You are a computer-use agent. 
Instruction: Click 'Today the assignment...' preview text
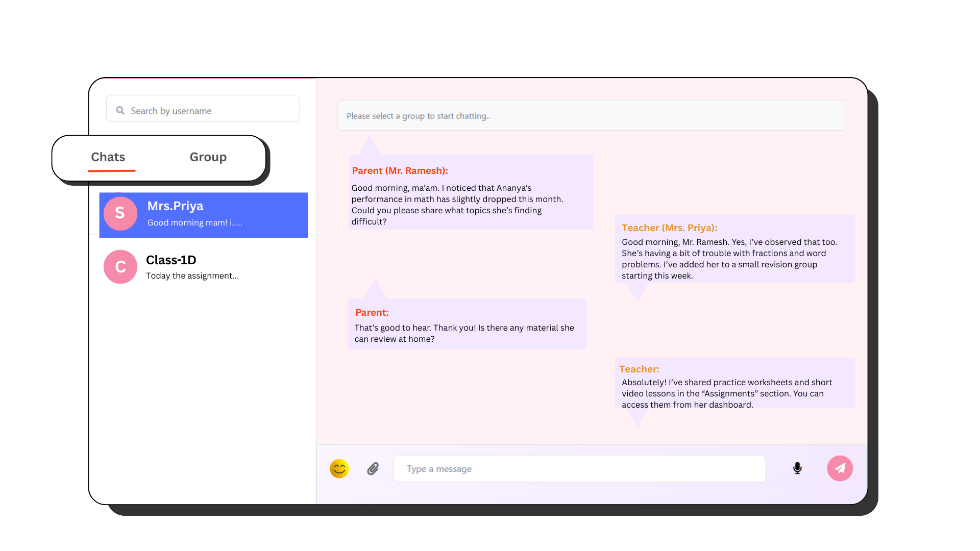192,276
